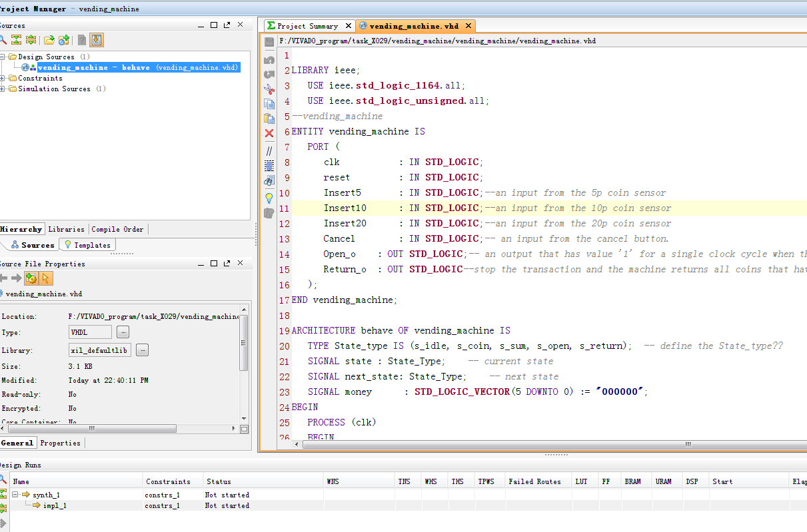Screen dimensions: 807x532
Task: Open the Compile Order tab
Action: pyautogui.click(x=117, y=229)
